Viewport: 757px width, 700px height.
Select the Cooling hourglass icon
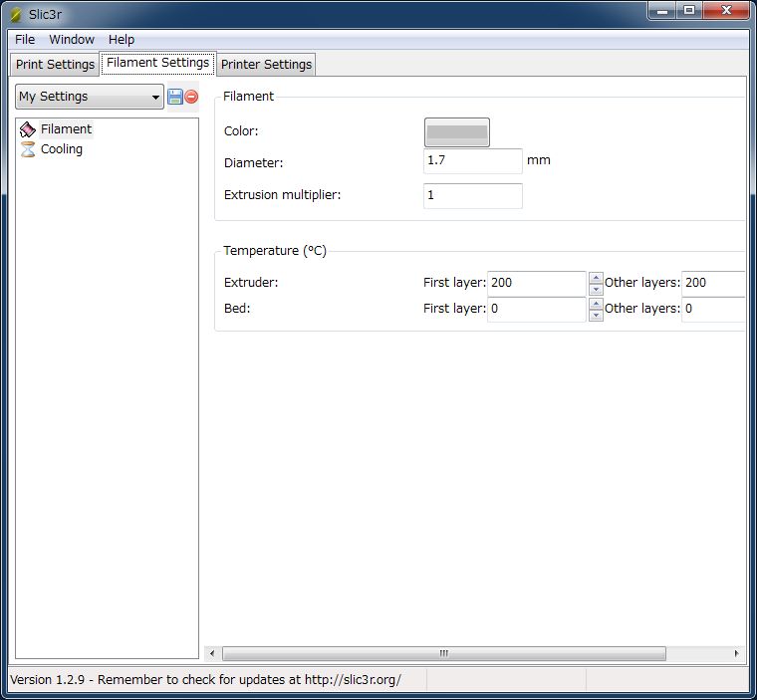(x=28, y=149)
